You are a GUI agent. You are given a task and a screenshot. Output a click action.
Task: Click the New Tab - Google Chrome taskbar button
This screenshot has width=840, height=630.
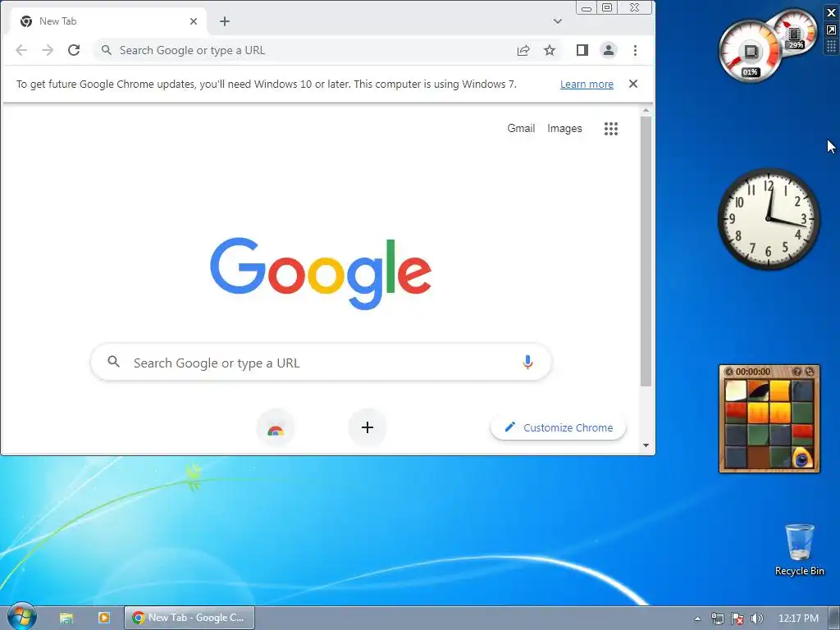[x=189, y=618]
